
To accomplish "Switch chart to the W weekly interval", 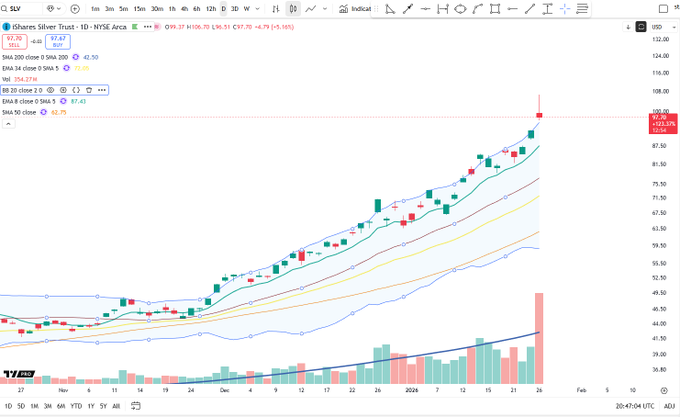I will tap(247, 9).
